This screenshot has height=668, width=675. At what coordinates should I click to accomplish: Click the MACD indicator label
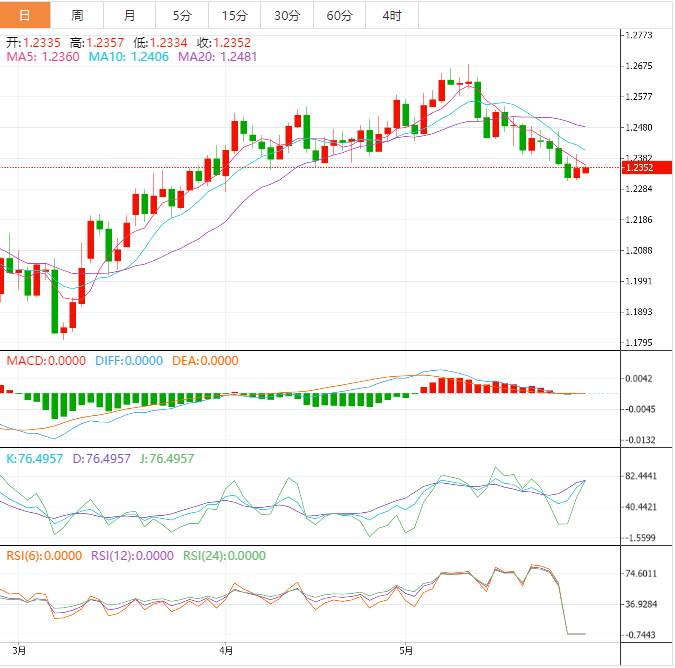[44, 360]
